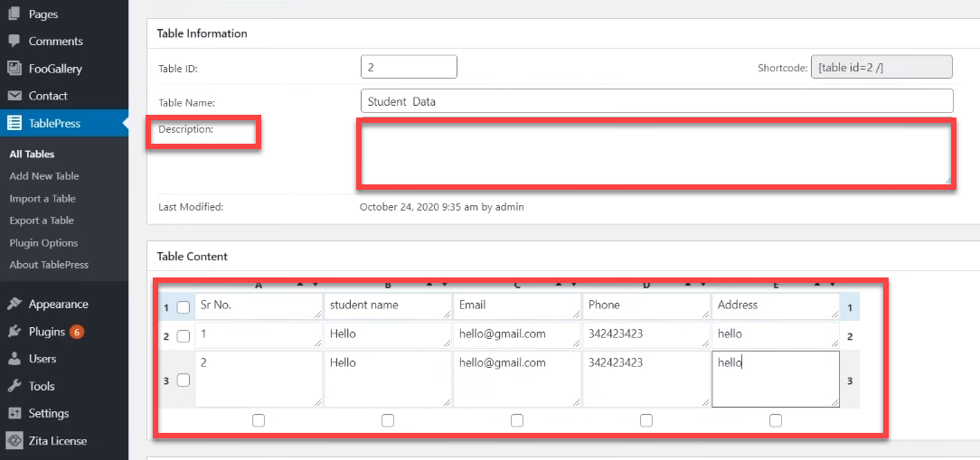Click row 3 'Hello' name cell
Viewport: 980px width, 460px height.
[x=388, y=380]
